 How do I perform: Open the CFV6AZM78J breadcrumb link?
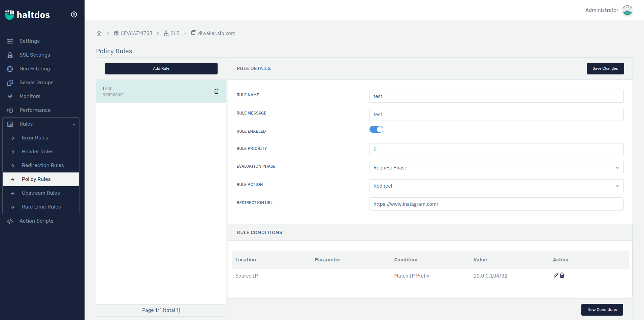pyautogui.click(x=136, y=33)
